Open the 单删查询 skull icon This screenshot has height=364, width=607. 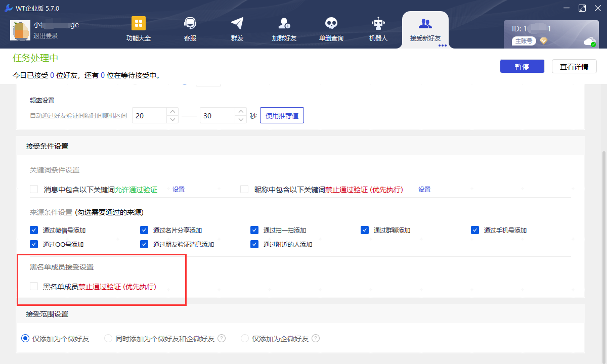[331, 24]
